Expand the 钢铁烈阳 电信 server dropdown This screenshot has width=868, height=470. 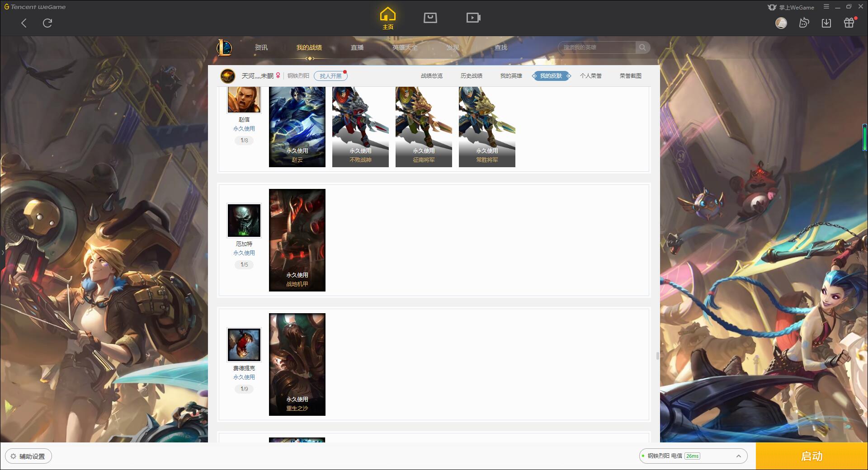(693, 456)
